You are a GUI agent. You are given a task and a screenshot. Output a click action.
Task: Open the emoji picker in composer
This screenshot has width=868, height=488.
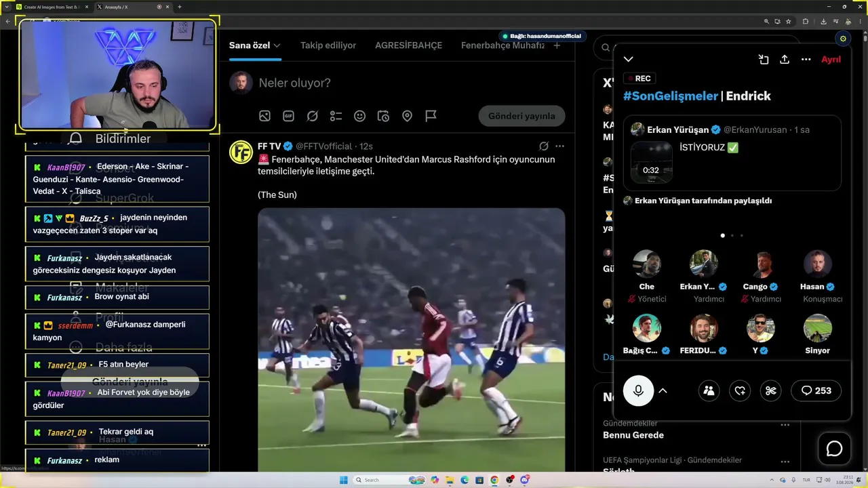[359, 116]
